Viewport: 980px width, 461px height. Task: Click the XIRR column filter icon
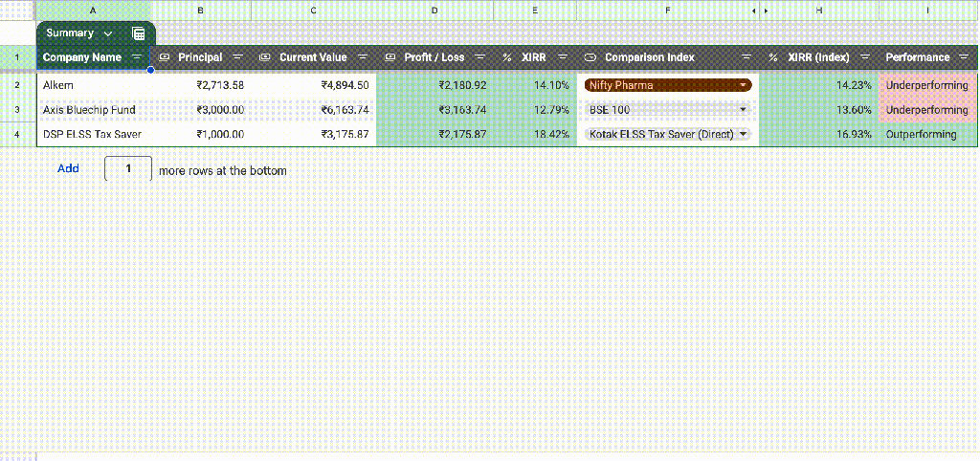[x=562, y=57]
